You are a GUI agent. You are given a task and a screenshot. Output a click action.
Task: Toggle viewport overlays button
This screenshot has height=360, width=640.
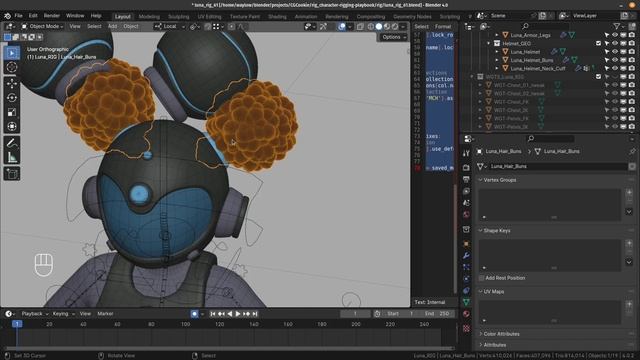[342, 27]
